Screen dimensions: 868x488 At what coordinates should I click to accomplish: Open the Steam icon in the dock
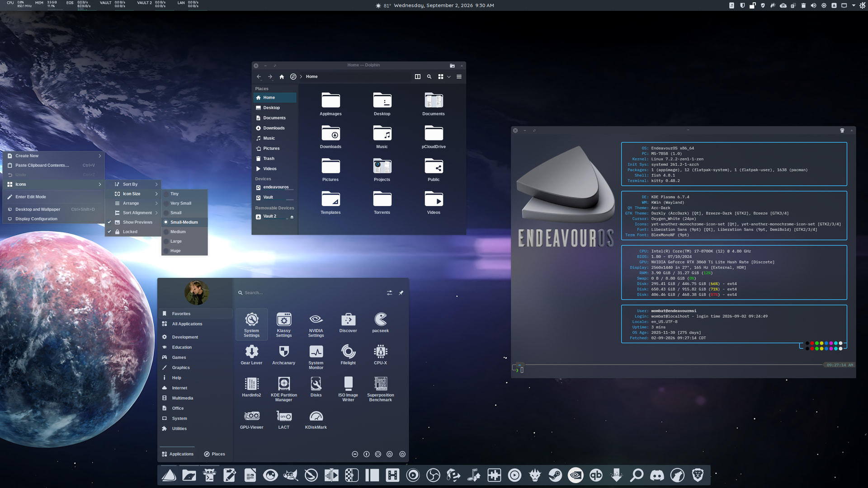tap(555, 475)
